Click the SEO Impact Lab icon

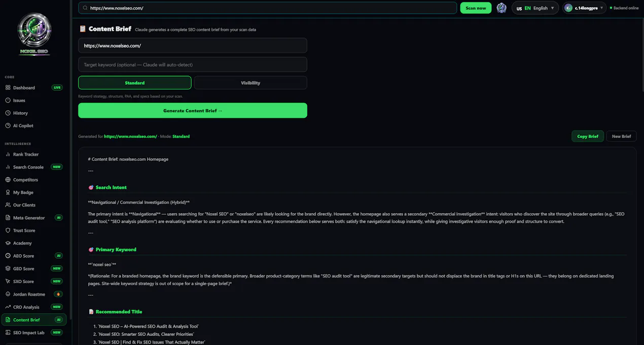[8, 332]
